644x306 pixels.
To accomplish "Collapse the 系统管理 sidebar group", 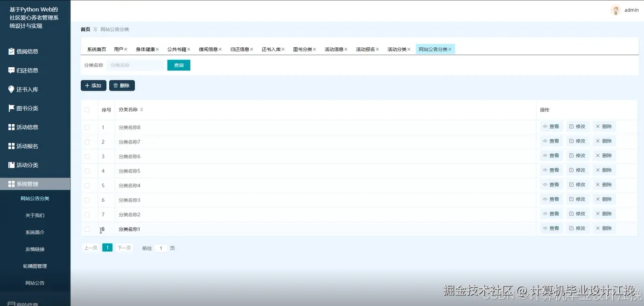I will tap(35, 184).
